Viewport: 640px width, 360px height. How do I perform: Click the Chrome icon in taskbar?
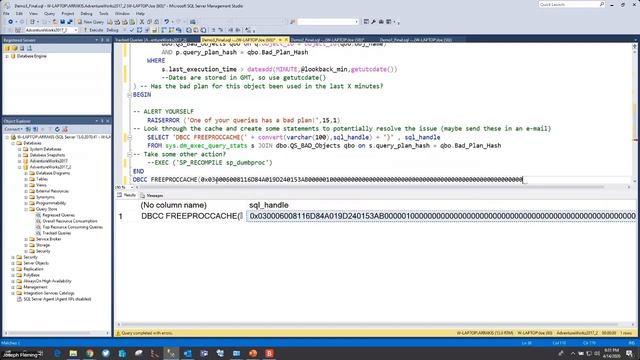tap(90, 353)
